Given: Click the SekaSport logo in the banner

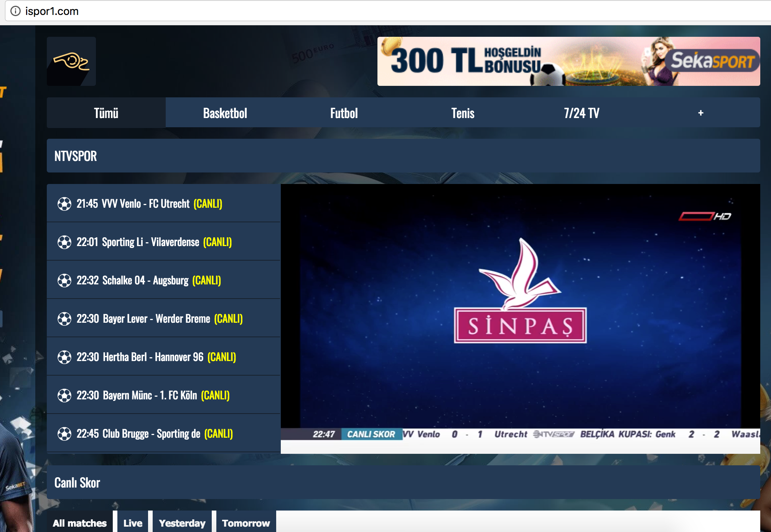Looking at the screenshot, I should [x=713, y=61].
